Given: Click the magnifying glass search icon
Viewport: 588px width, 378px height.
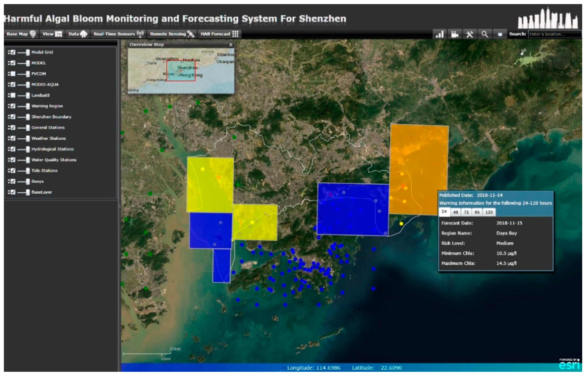Looking at the screenshot, I should pyautogui.click(x=484, y=34).
